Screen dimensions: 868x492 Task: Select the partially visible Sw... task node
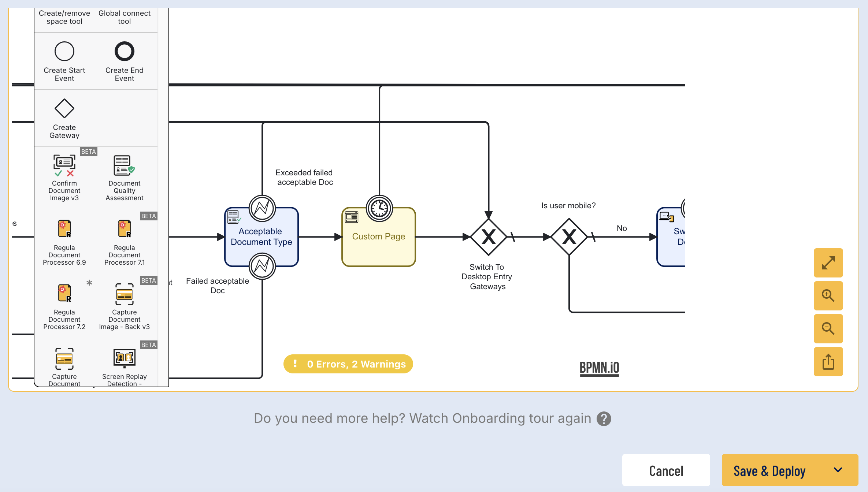[671, 237]
